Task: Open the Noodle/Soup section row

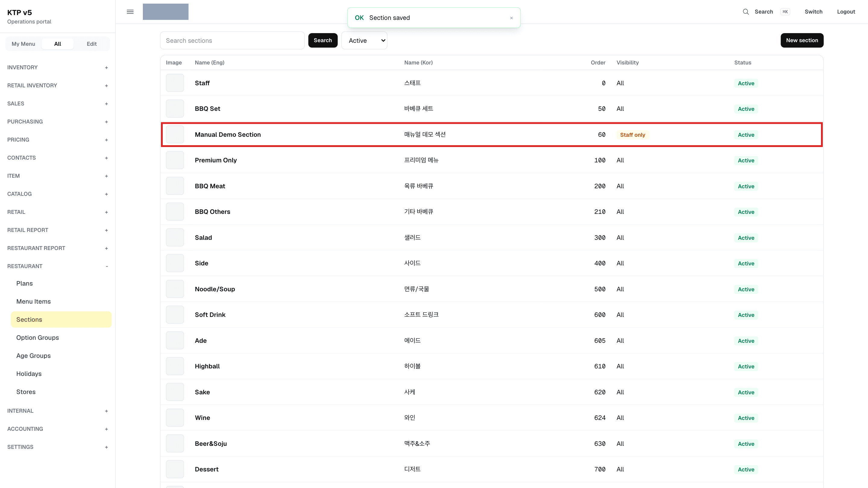Action: pyautogui.click(x=492, y=289)
